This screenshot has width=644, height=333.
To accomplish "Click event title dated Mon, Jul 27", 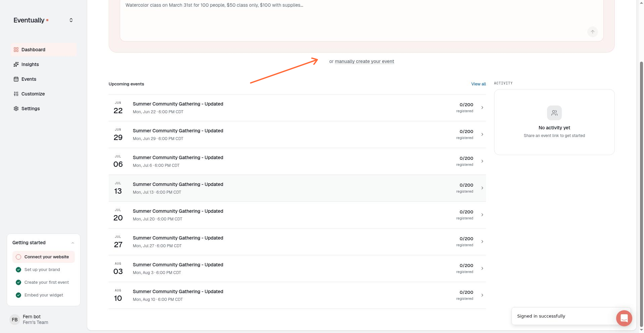I will point(178,238).
